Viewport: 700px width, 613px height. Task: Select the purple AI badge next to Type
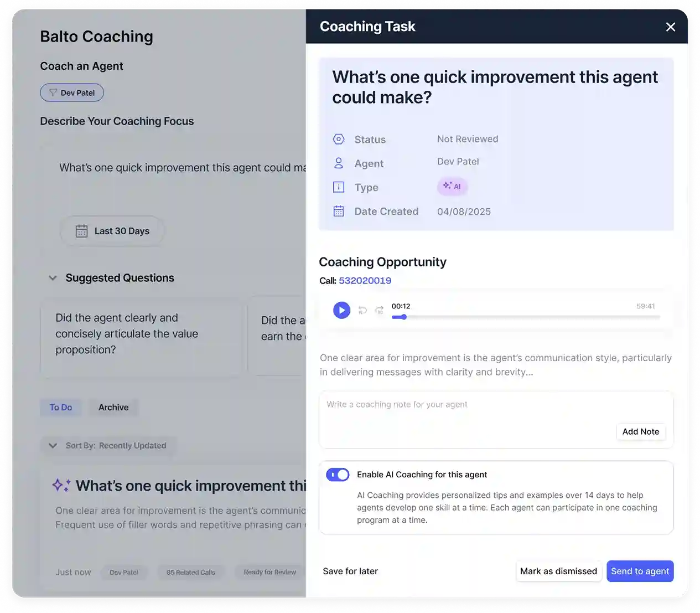(452, 187)
